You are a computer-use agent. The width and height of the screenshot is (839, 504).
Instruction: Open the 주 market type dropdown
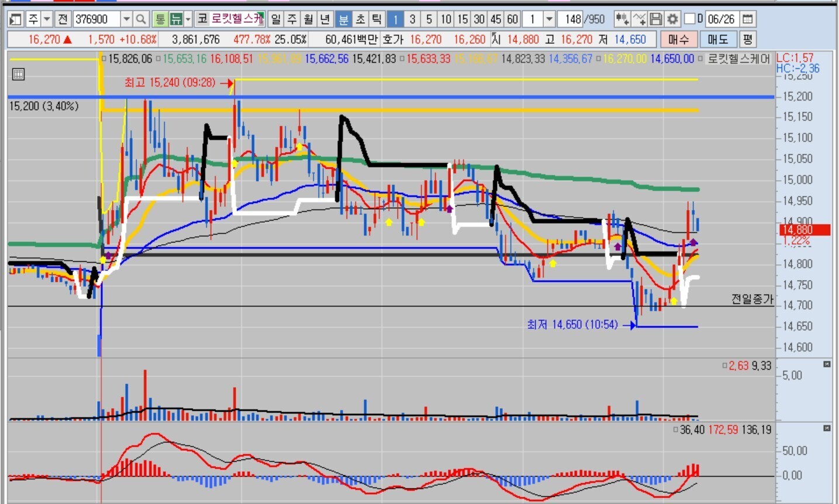[47, 19]
